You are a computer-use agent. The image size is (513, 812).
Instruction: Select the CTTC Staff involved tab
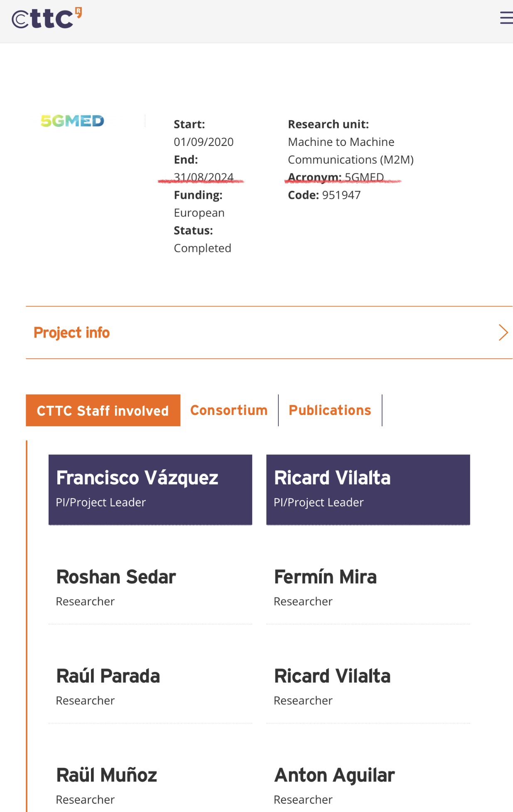pos(103,410)
